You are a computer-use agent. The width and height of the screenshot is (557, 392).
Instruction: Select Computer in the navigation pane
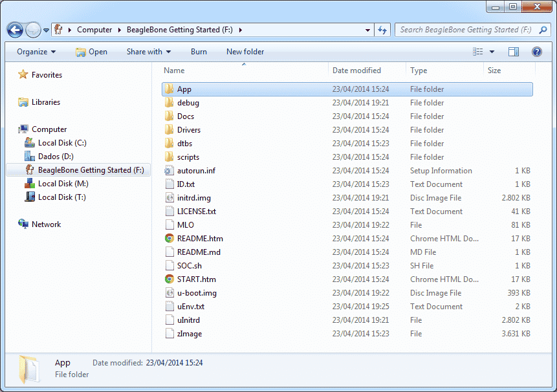49,129
